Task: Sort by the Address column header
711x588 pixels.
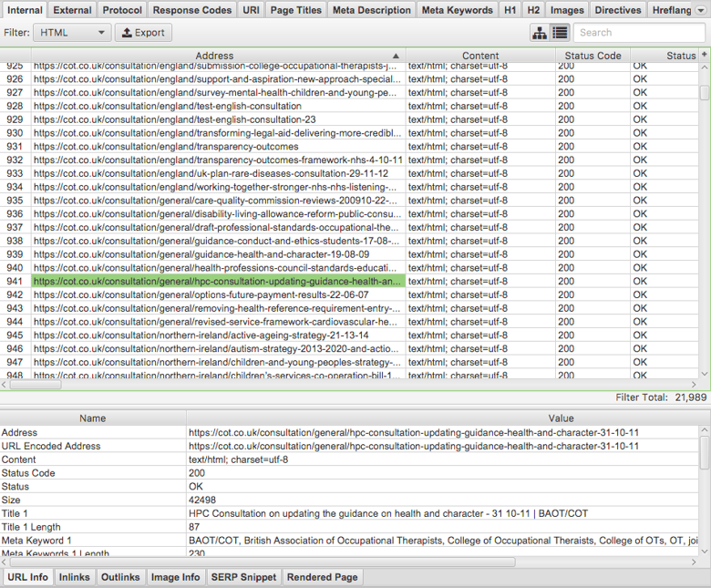Action: point(218,56)
